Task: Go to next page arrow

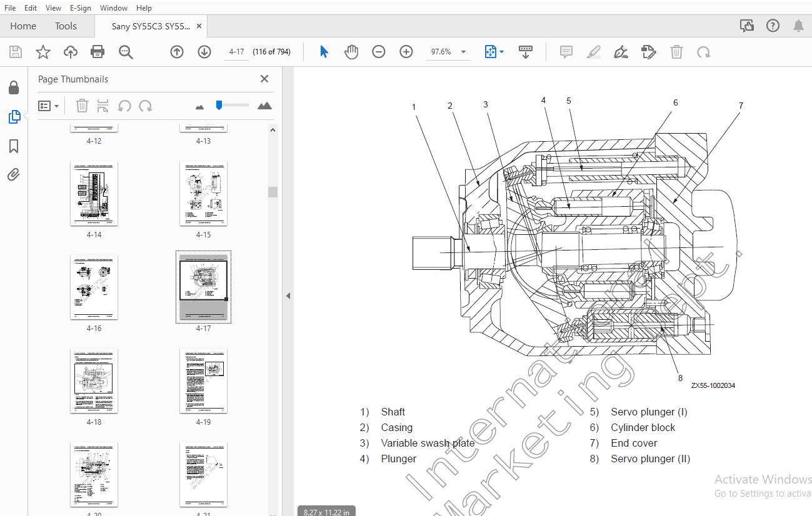Action: [204, 52]
